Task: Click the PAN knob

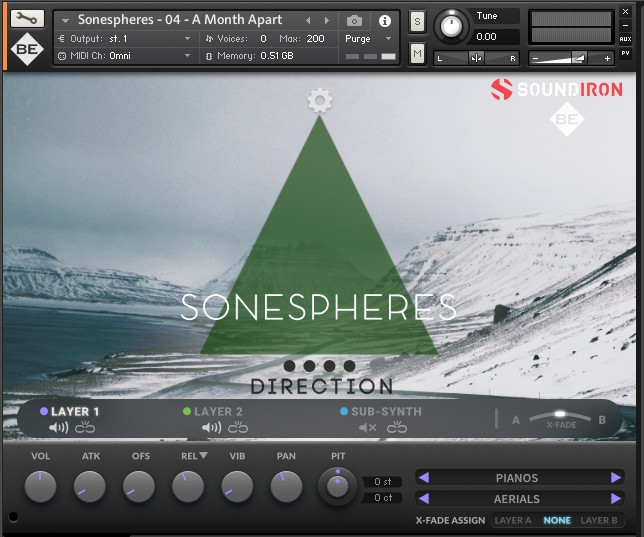Action: (286, 486)
